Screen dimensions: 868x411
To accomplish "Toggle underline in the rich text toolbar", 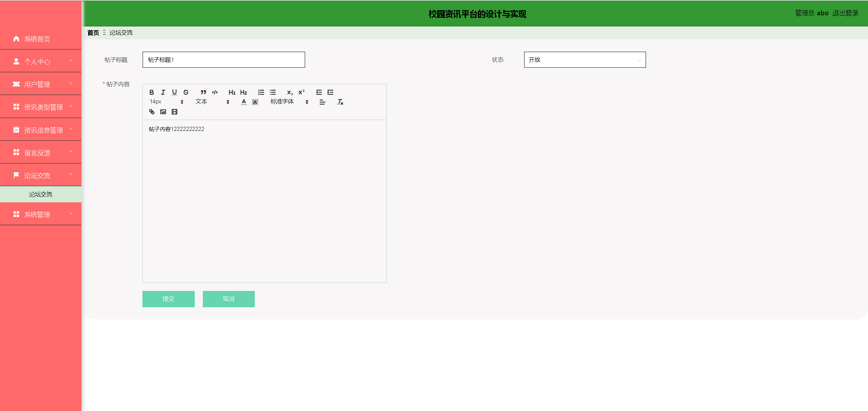I will pyautogui.click(x=174, y=92).
